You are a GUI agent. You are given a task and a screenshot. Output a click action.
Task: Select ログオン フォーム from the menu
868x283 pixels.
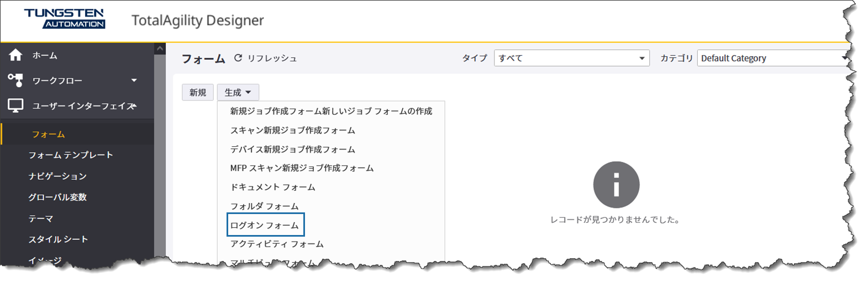pyautogui.click(x=265, y=225)
